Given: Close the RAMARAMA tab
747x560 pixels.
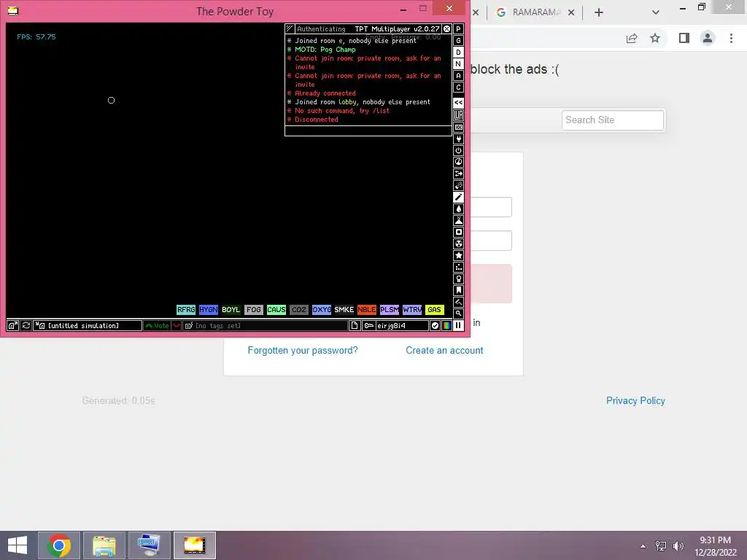Looking at the screenshot, I should (571, 12).
